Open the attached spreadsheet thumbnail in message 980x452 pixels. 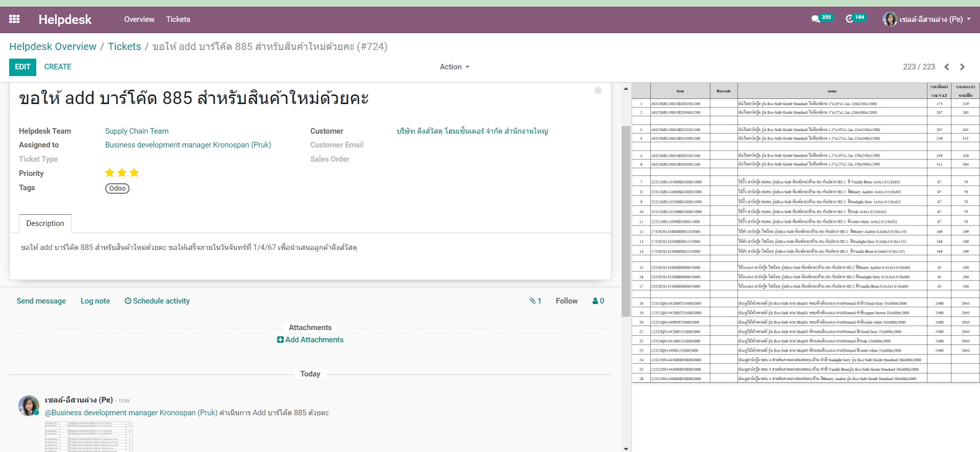point(88,437)
